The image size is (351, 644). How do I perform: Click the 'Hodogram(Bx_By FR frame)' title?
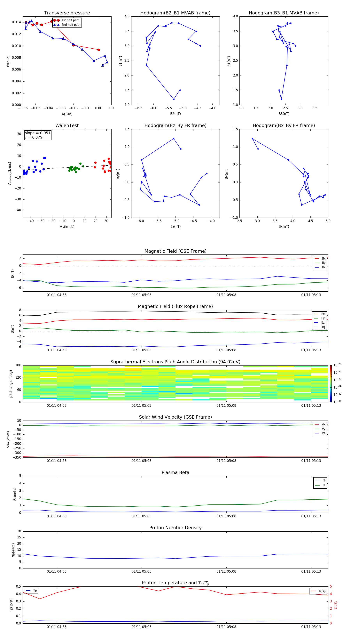tap(284, 125)
